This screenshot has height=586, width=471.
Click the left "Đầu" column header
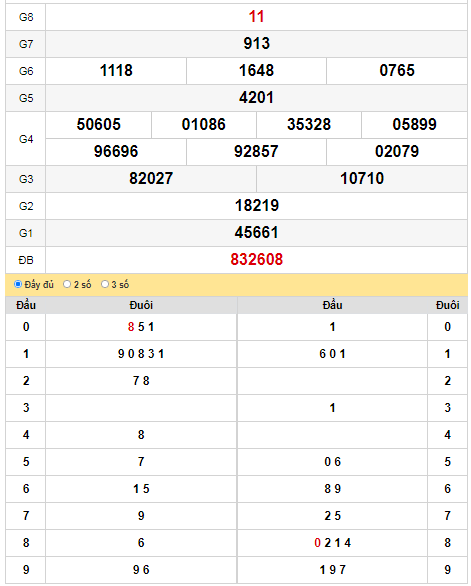(26, 305)
